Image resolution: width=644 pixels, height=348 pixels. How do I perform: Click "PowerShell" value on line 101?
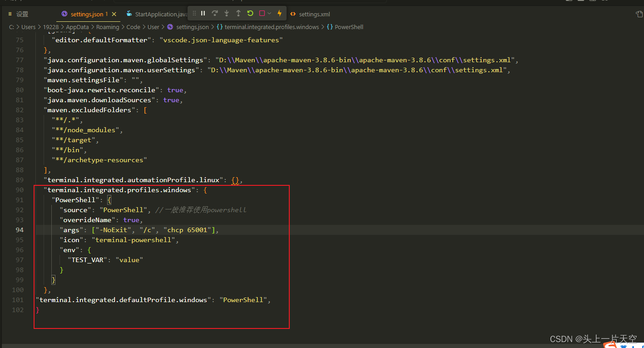[243, 300]
